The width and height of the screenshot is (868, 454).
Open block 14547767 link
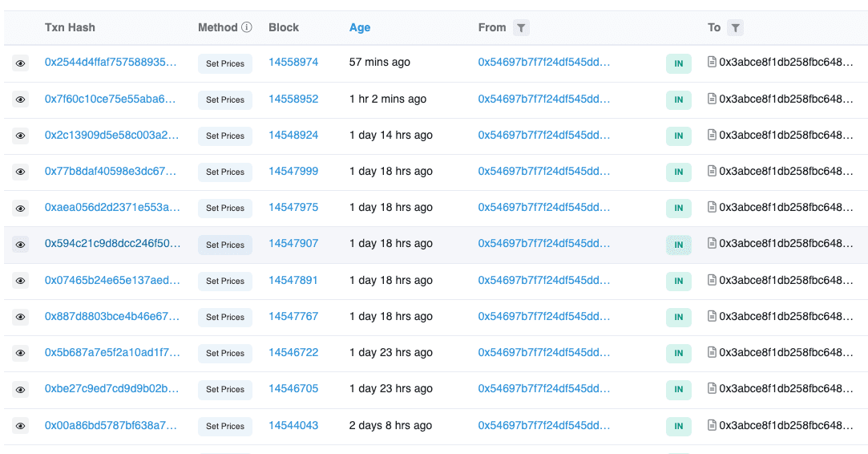click(293, 316)
